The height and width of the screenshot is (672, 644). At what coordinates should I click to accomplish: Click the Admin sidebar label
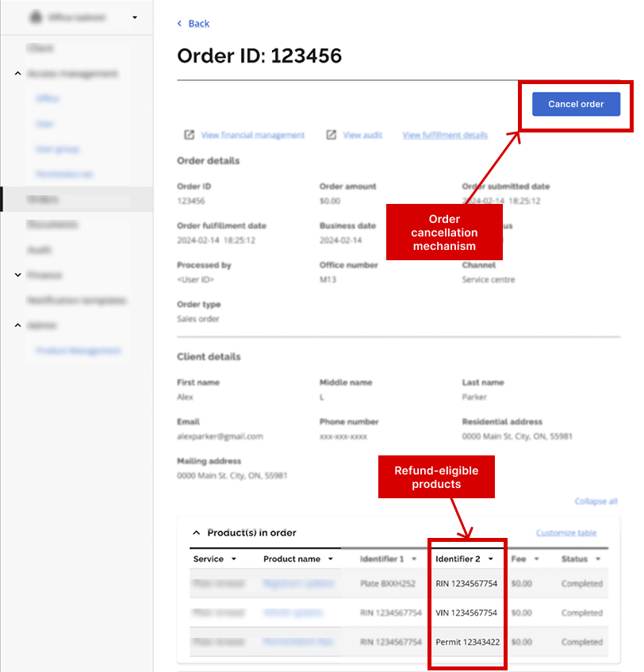41,325
